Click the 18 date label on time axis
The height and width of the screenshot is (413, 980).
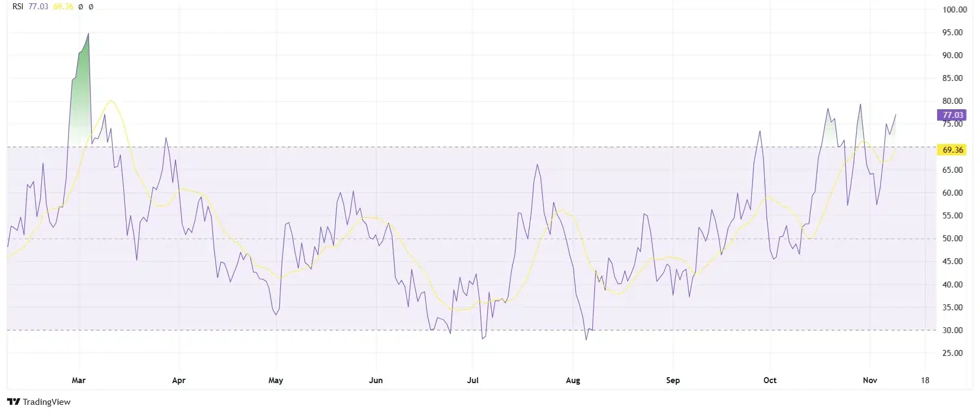pos(925,380)
